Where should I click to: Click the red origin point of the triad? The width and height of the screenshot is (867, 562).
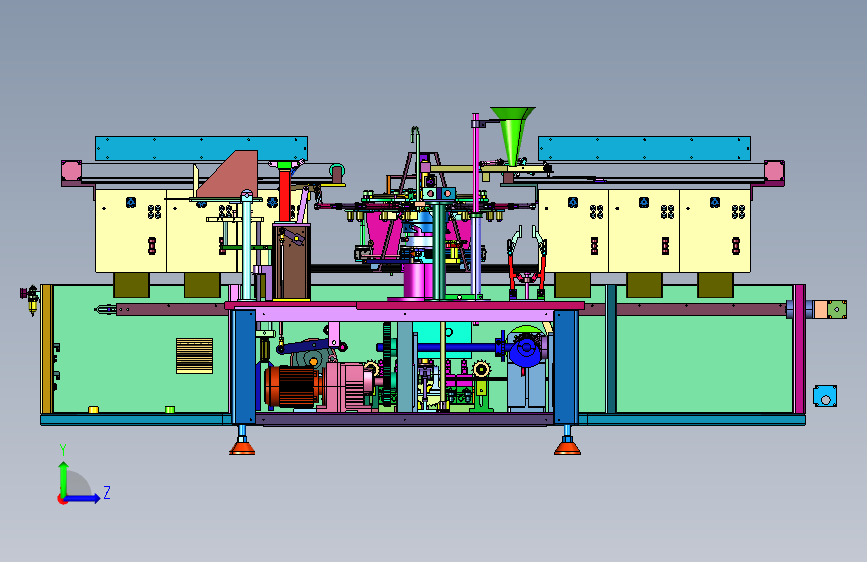tap(61, 499)
